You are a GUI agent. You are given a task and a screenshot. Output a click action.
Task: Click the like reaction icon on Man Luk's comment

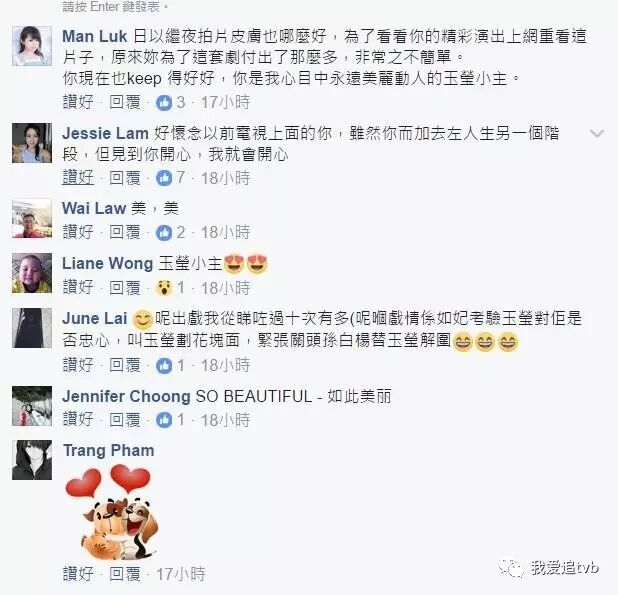(164, 103)
